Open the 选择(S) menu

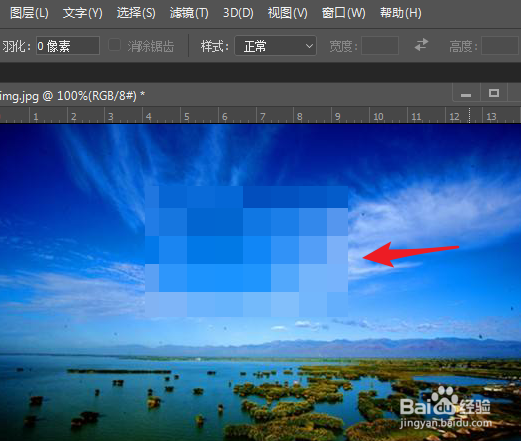coord(136,13)
